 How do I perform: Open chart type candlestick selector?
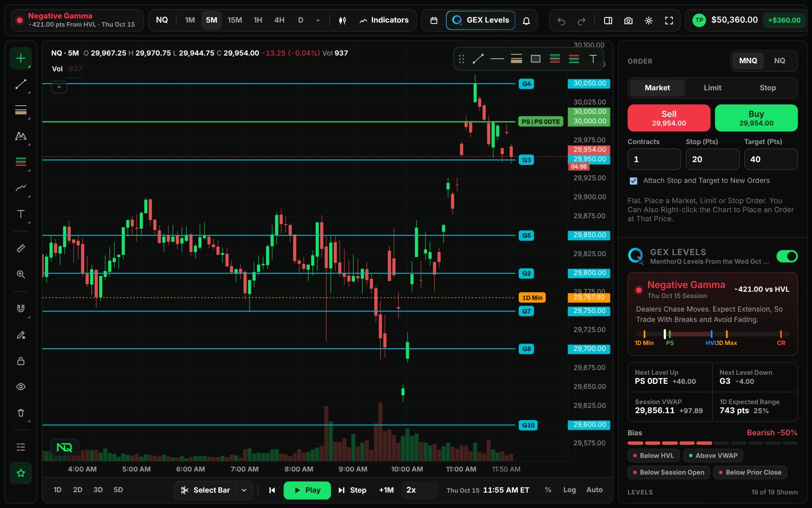(x=342, y=21)
